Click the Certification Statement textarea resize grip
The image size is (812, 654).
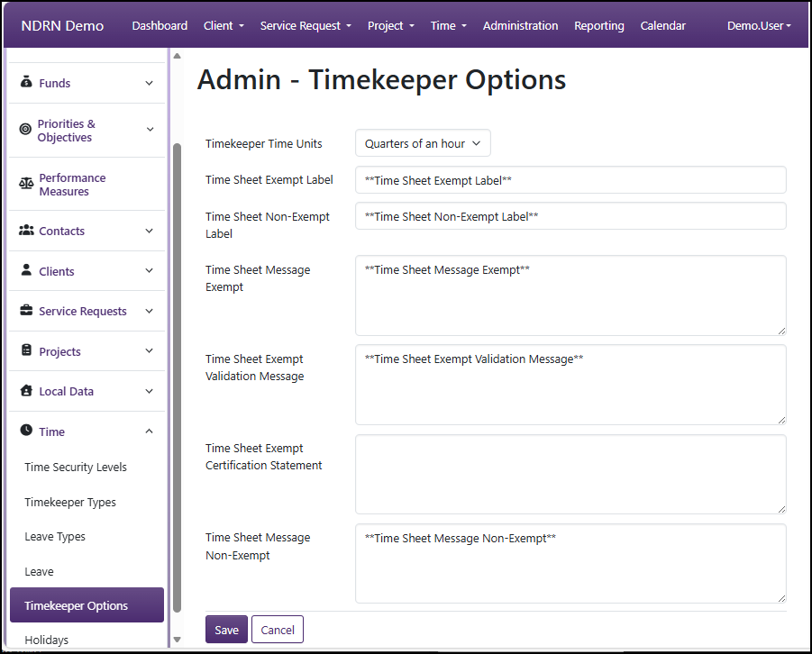click(781, 510)
